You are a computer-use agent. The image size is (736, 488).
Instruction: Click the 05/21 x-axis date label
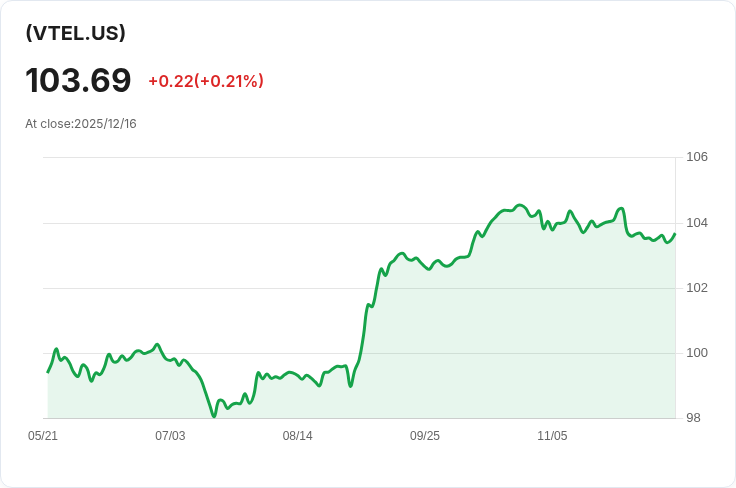(43, 436)
